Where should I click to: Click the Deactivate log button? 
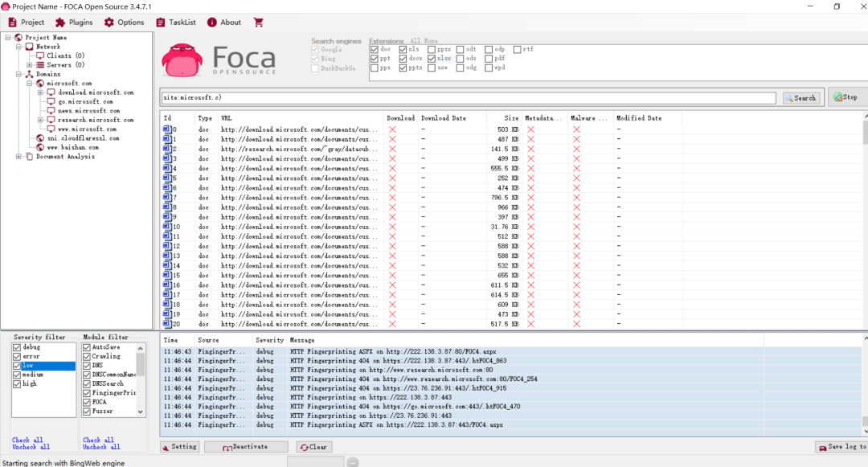coord(246,447)
